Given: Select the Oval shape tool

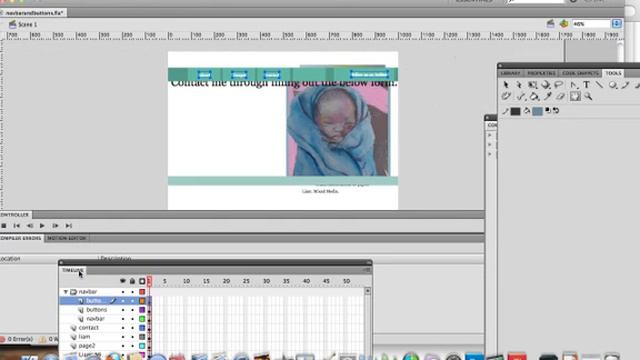Looking at the screenshot, I should point(613,84).
